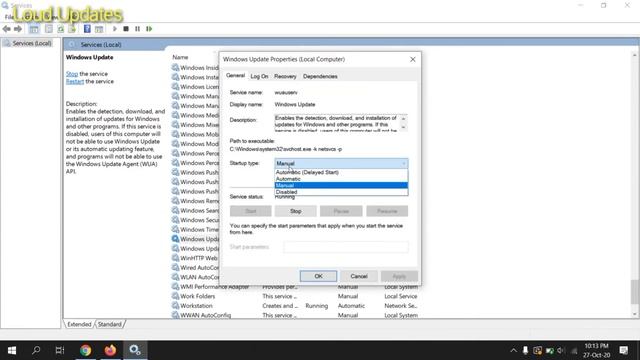
Task: Toggle Show/Hide Console Tree toolbar icon
Action: tap(34, 29)
